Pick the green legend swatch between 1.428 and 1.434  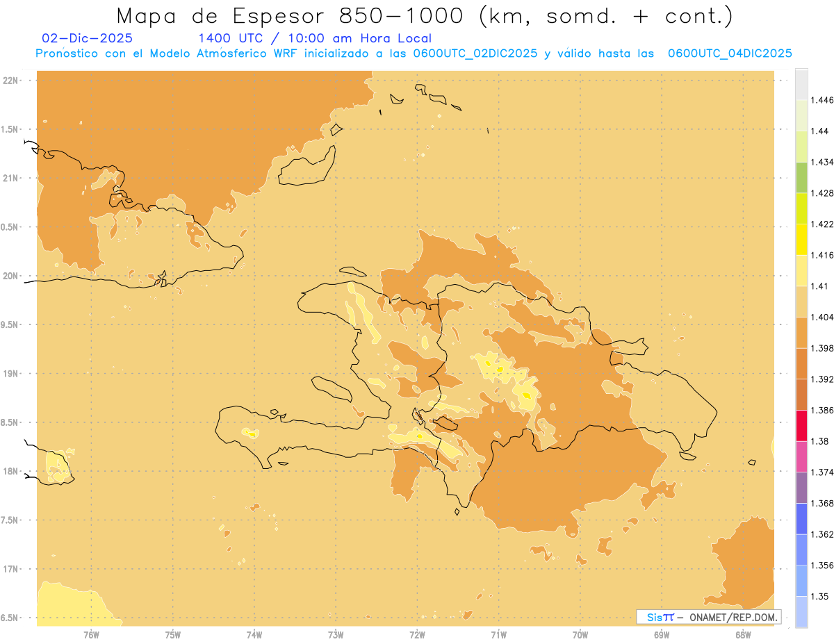(x=801, y=177)
